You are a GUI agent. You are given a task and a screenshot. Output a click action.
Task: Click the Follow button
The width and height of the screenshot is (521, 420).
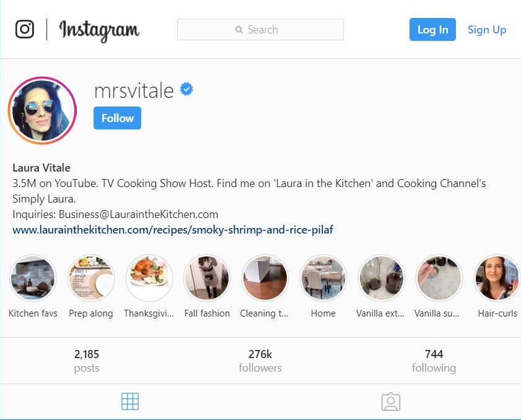[x=117, y=118]
